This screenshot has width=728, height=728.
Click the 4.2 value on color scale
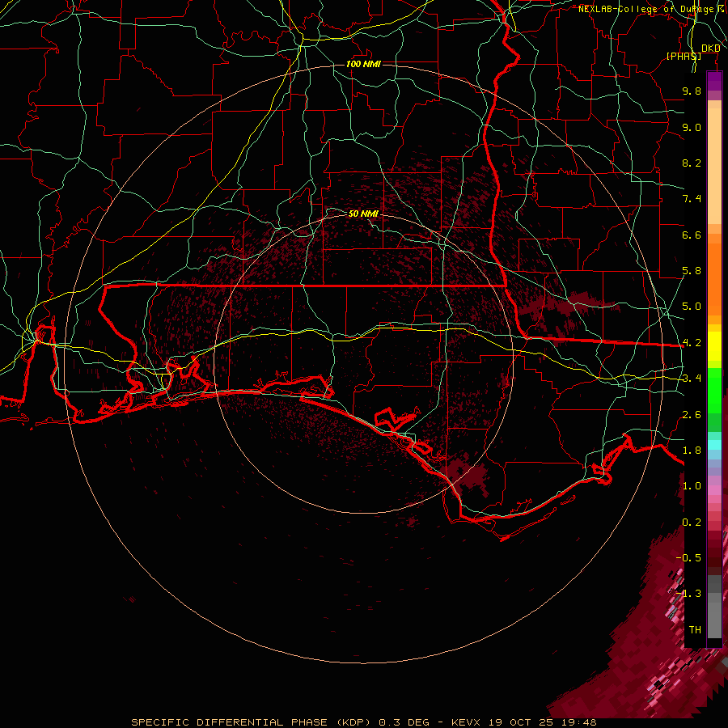pyautogui.click(x=692, y=343)
